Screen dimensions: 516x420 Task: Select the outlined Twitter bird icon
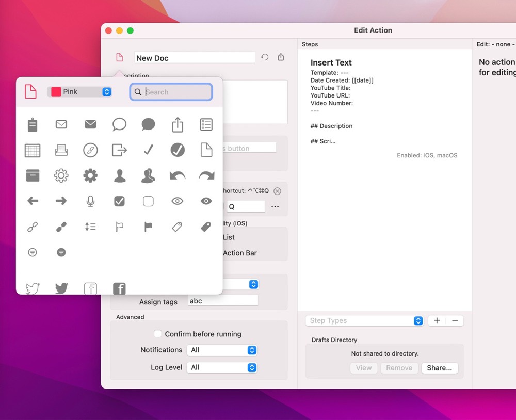(33, 288)
